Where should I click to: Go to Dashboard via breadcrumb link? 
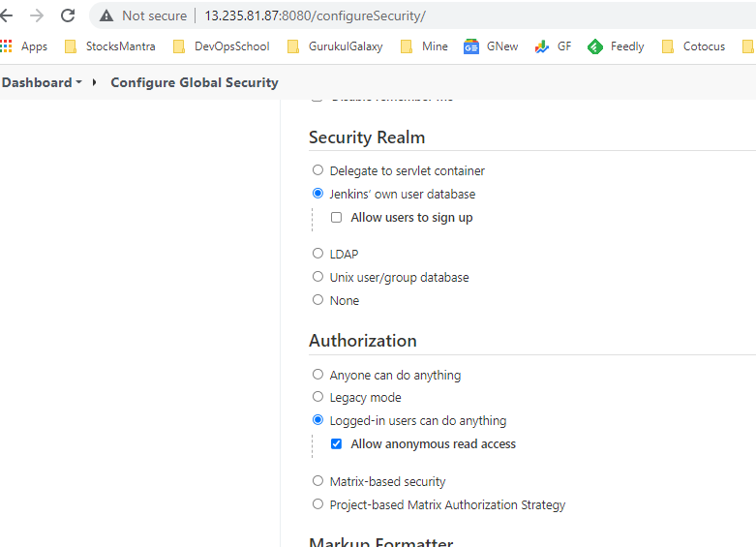pyautogui.click(x=37, y=82)
